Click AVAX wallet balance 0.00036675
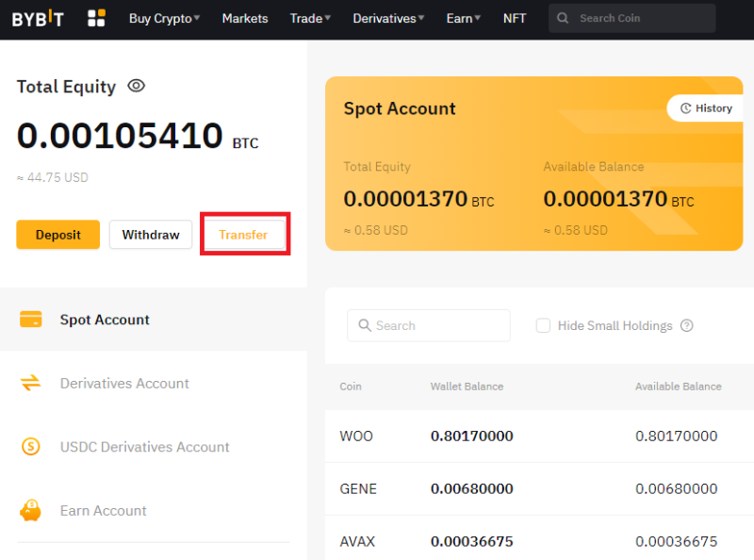The height and width of the screenshot is (560, 754). (x=472, y=541)
